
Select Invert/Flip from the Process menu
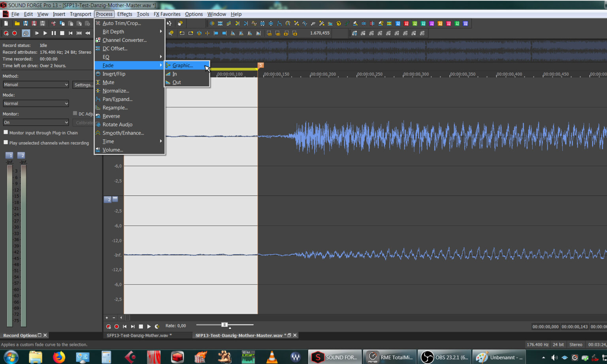129,74
